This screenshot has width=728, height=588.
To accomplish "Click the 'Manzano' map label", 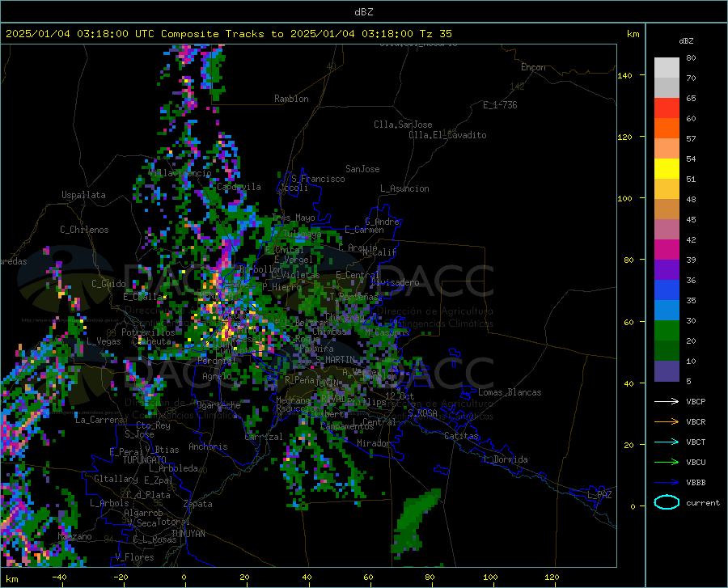I will 74,536.
